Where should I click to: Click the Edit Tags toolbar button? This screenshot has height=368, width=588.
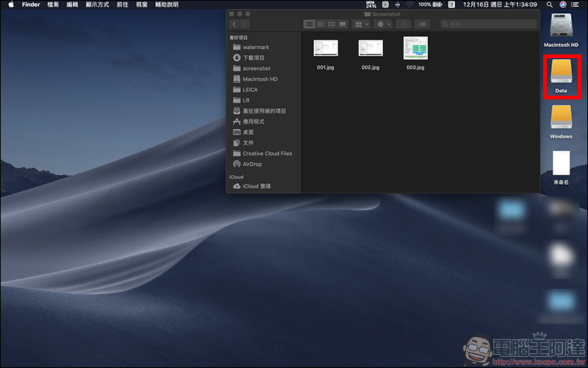click(422, 24)
